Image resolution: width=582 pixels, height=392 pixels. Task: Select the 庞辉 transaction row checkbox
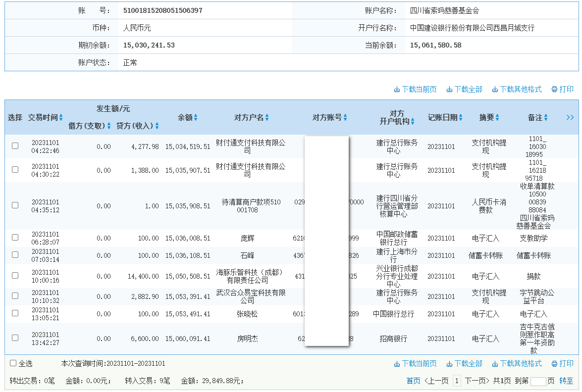click(x=15, y=238)
